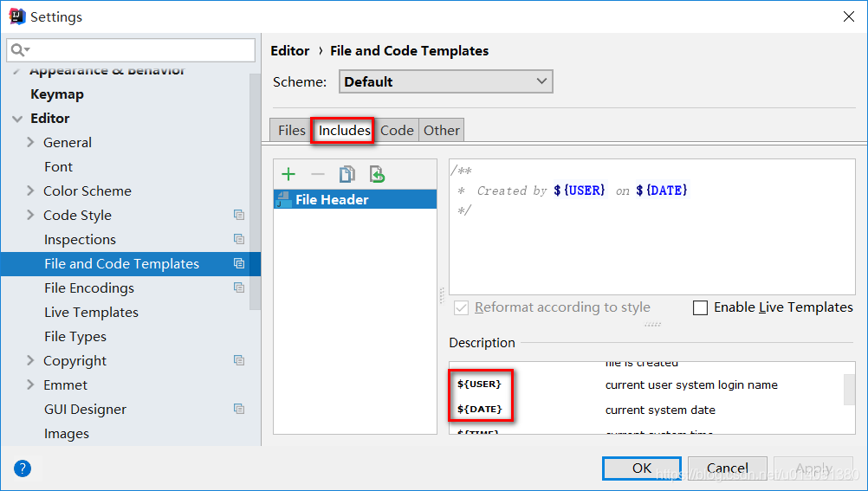Click the project-level icon beside File Encodings
This screenshot has width=868, height=491.
[239, 287]
